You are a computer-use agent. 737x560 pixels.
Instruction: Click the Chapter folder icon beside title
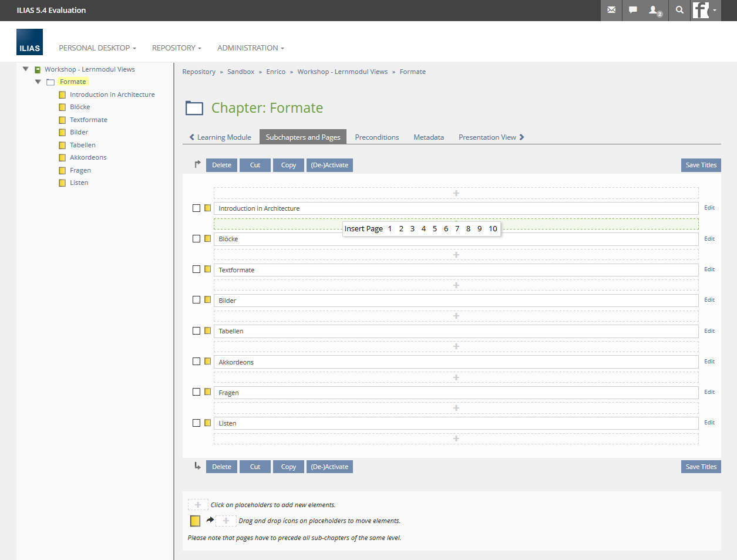point(194,108)
